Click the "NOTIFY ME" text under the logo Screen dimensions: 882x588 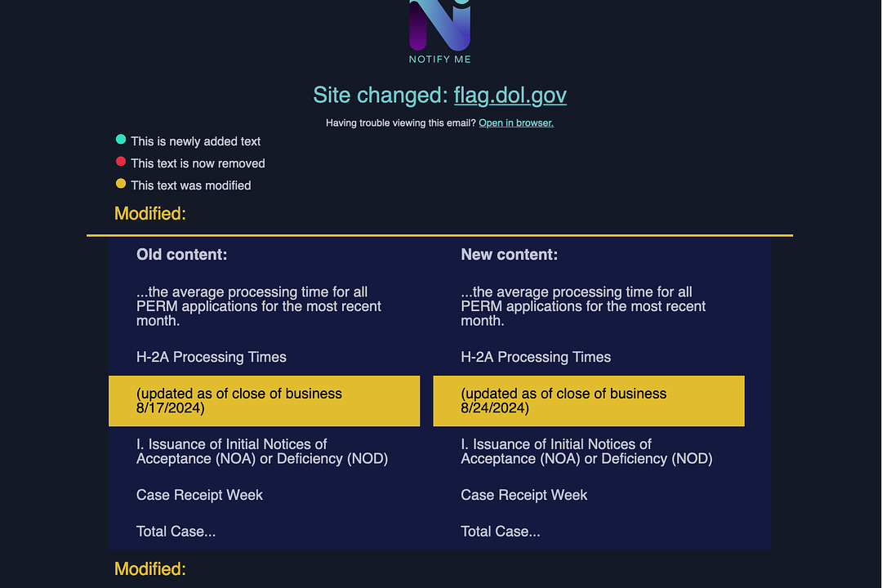click(x=439, y=59)
